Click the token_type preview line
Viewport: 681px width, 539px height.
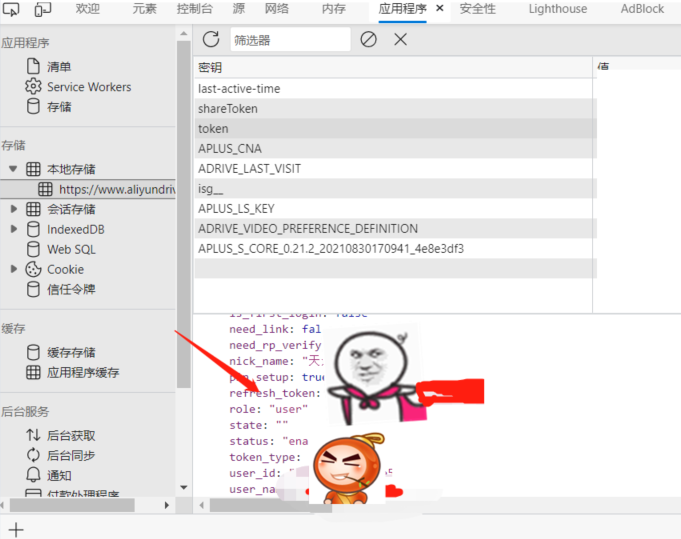[265, 457]
